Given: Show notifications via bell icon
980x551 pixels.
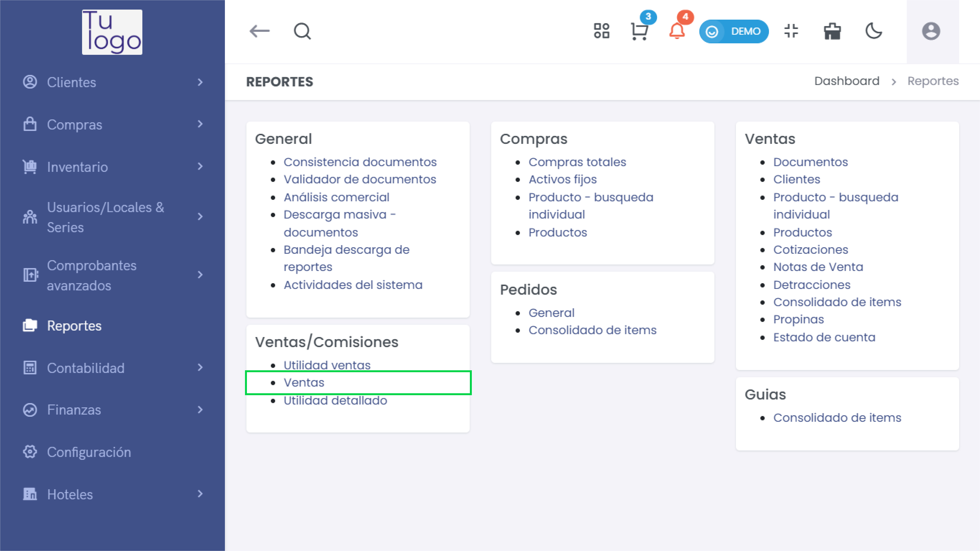Looking at the screenshot, I should tap(677, 31).
